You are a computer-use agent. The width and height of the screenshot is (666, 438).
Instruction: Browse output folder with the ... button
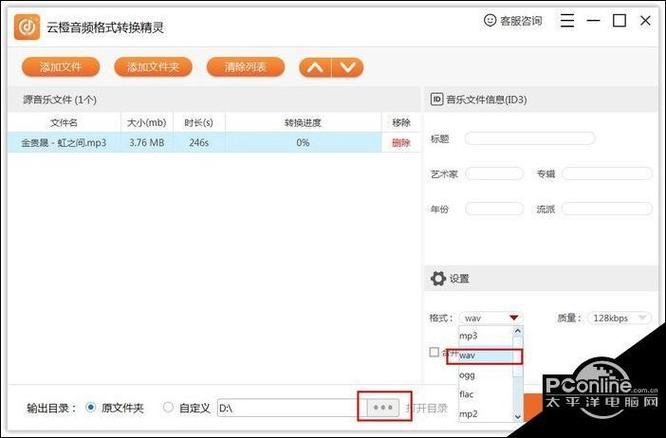[383, 408]
